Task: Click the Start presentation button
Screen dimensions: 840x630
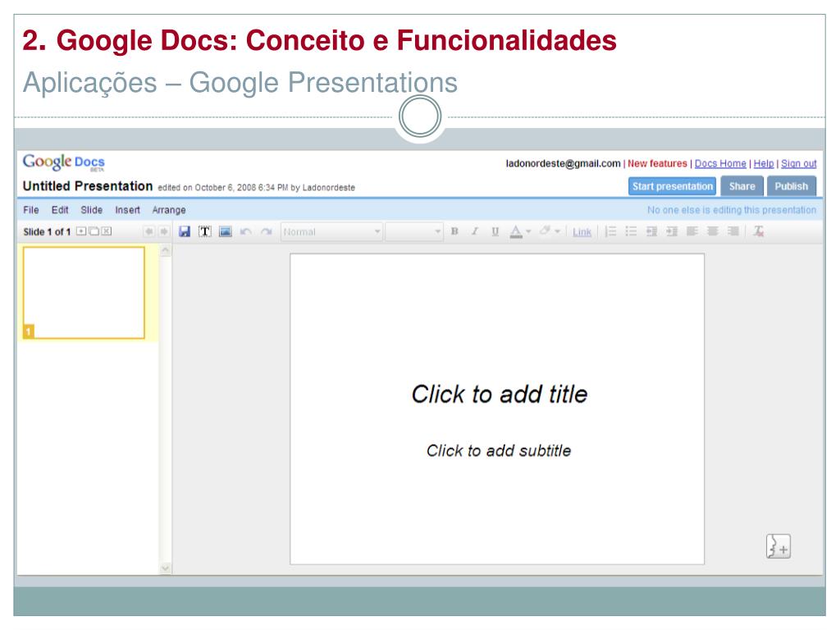Action: pos(673,186)
